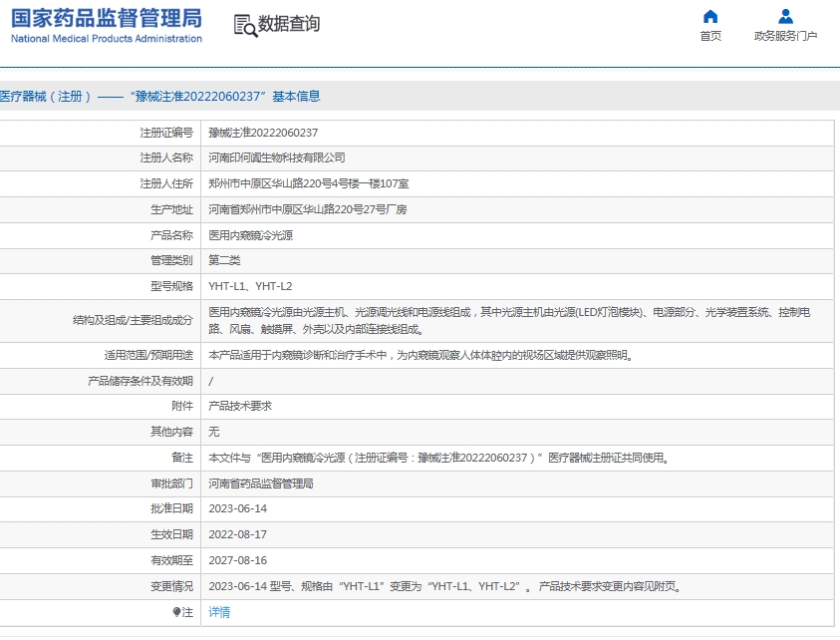Click the slash value in storage conditions row
840x640 pixels.
pyautogui.click(x=211, y=381)
